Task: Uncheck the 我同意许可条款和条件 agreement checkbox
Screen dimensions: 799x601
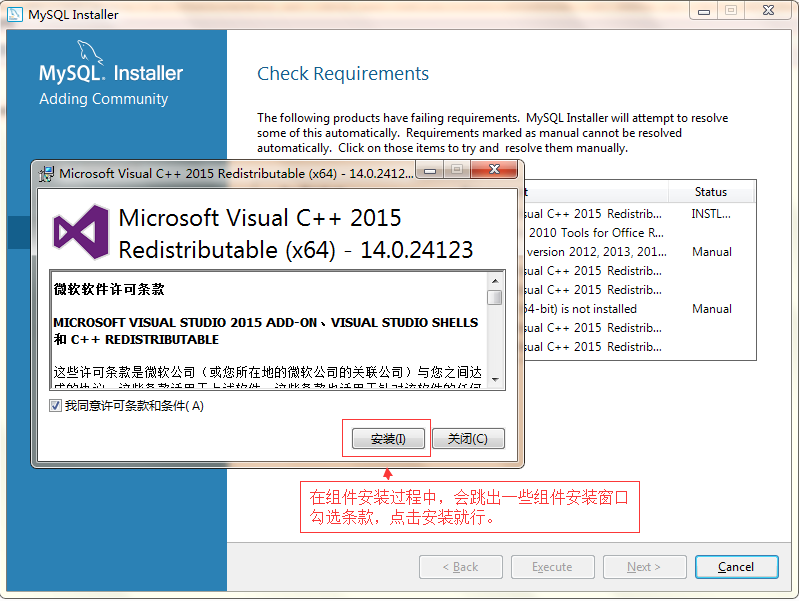Action: [x=55, y=406]
